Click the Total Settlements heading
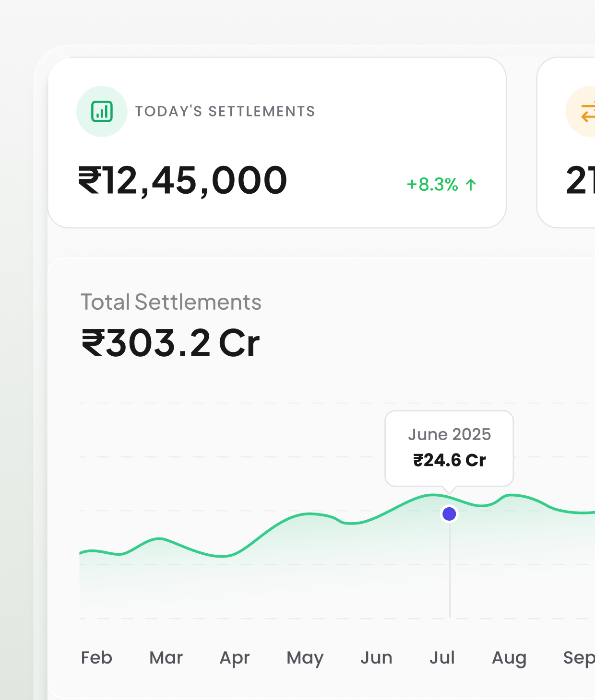Screen dimensions: 595x700 (171, 302)
